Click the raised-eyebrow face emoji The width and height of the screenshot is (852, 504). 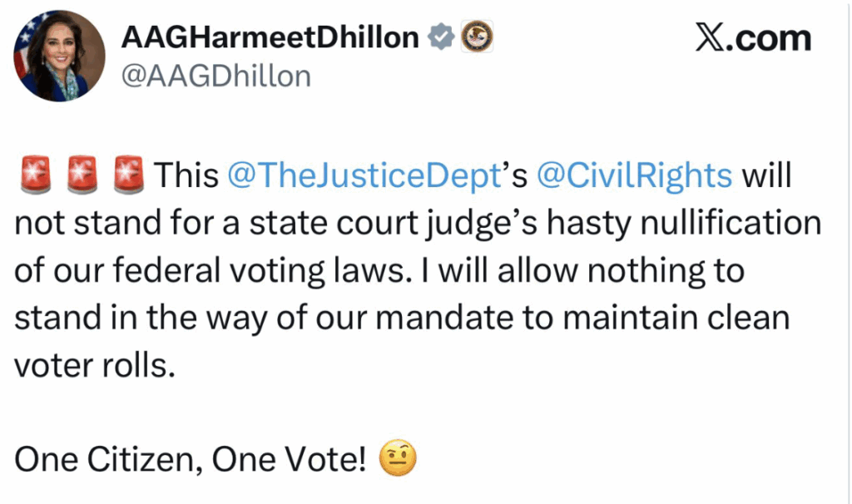pos(397,457)
